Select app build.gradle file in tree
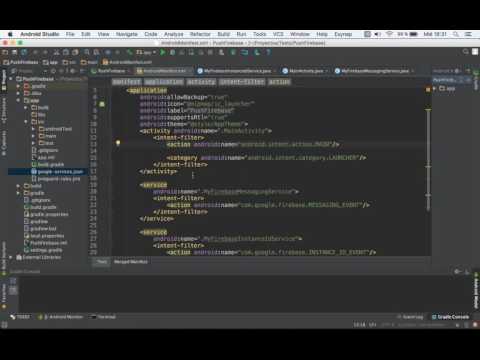 [48, 165]
